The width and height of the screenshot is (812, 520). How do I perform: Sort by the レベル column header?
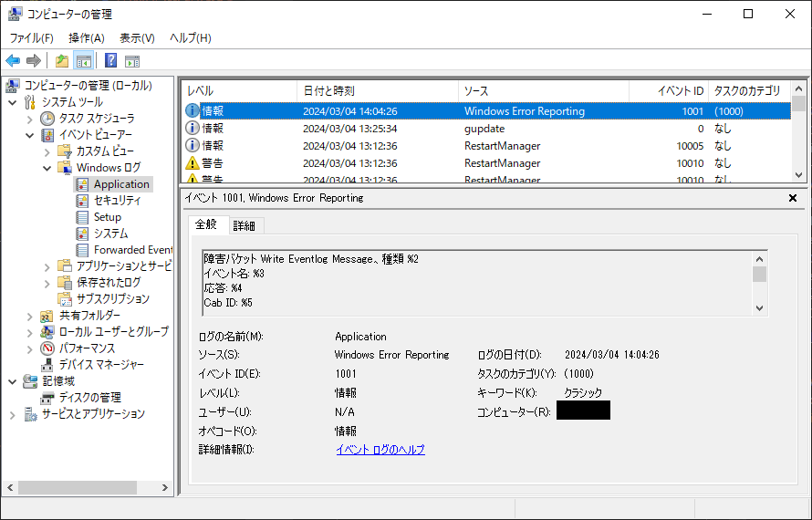(239, 91)
